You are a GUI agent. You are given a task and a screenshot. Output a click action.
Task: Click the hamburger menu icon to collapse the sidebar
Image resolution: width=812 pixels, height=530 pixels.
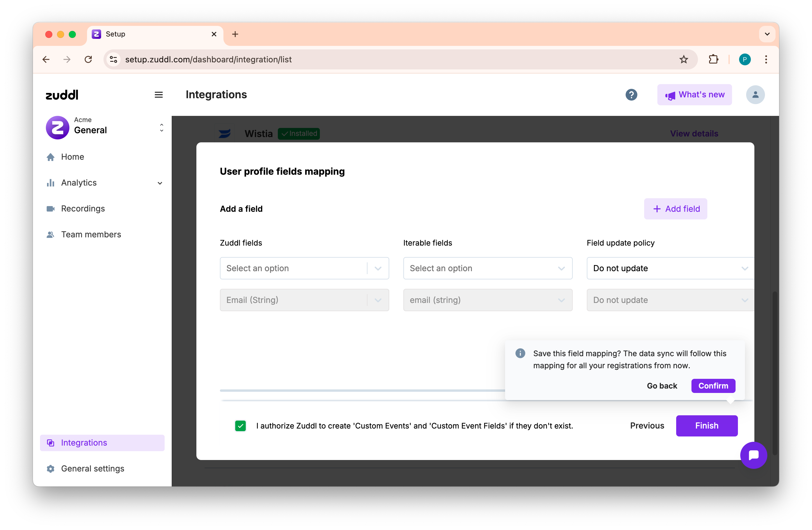tap(158, 94)
